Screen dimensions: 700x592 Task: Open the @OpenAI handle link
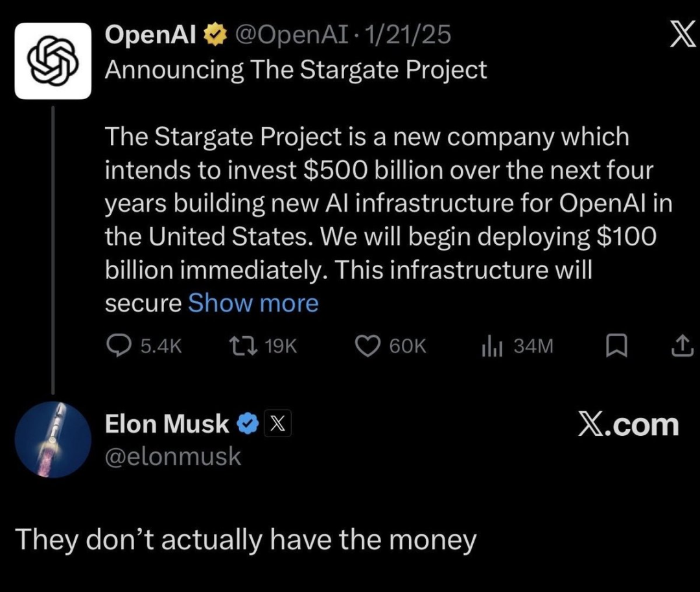click(290, 35)
